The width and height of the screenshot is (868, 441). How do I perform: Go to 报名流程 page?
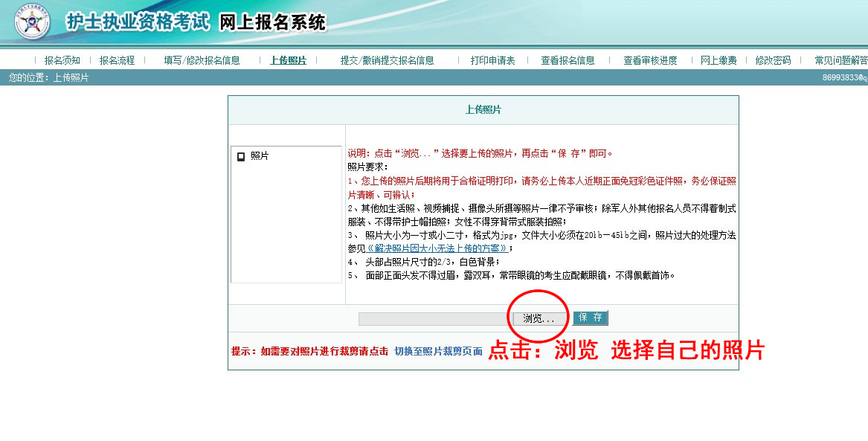(117, 61)
